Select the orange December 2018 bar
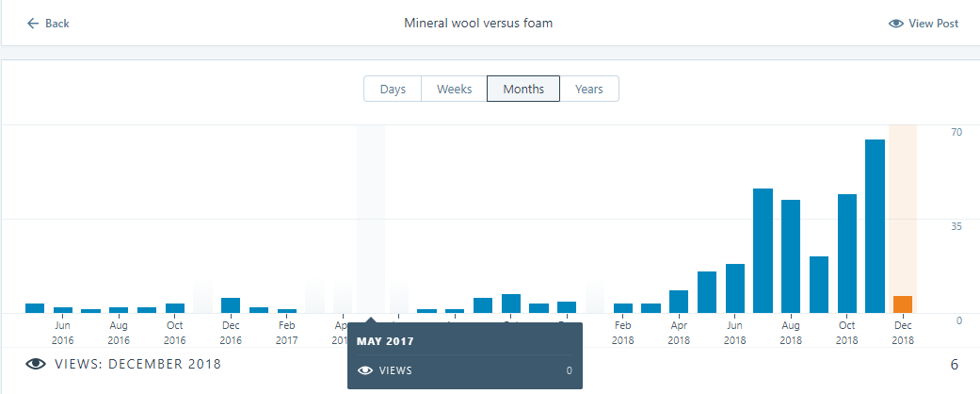 pyautogui.click(x=903, y=304)
